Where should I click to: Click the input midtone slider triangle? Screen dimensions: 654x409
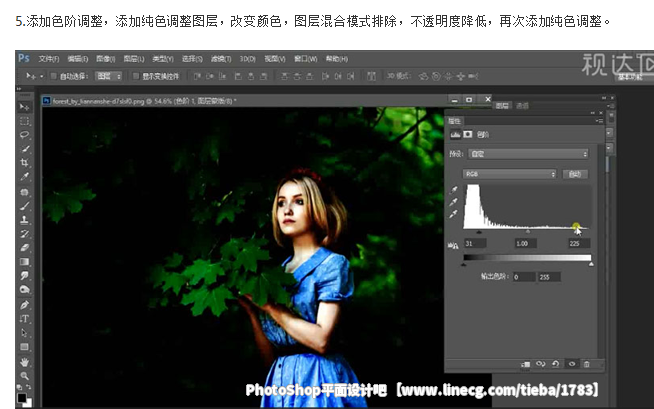tap(528, 231)
